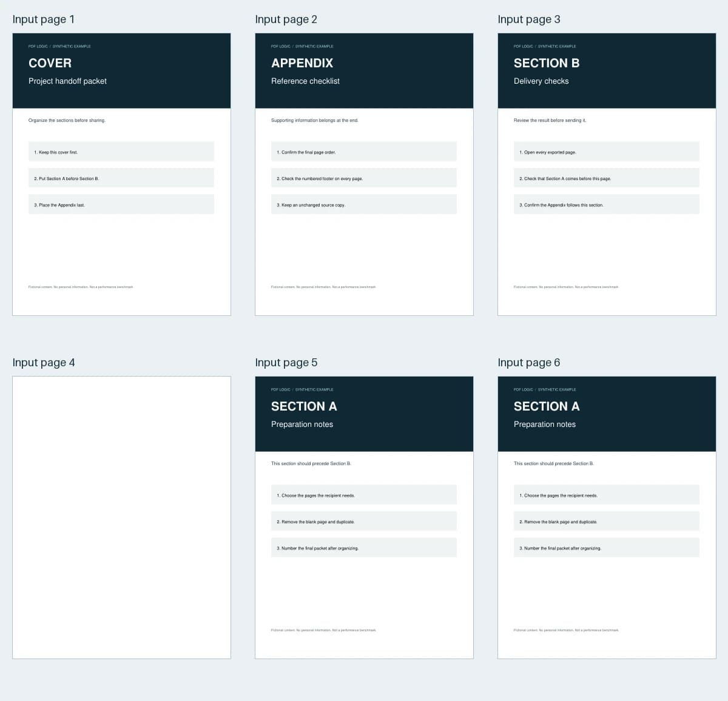Screen dimensions: 728x701
Task: Click "Supporting information belongs at the end."
Action: pyautogui.click(x=315, y=120)
